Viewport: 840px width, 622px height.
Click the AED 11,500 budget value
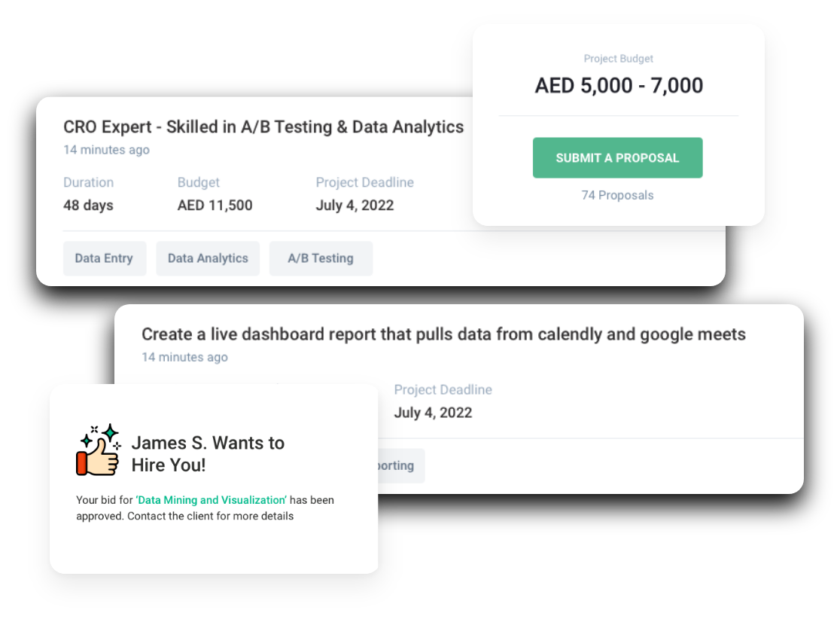215,206
